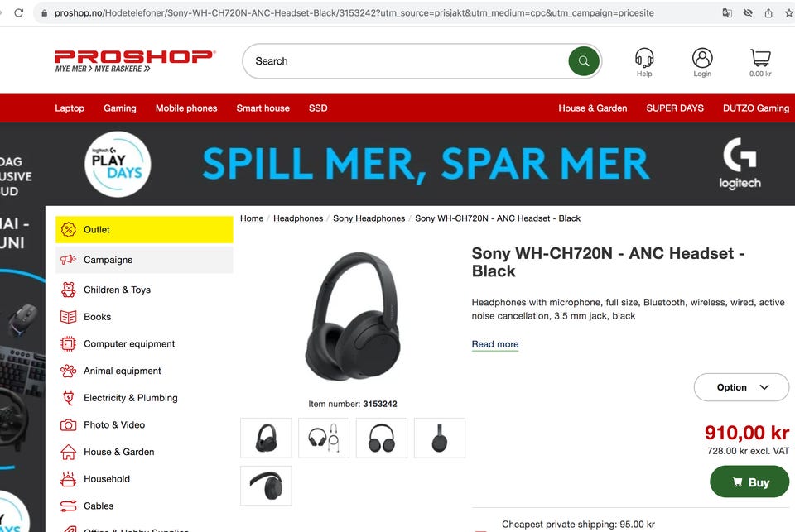Open the SUPER DAYS menu item
The image size is (795, 532).
pyautogui.click(x=674, y=108)
